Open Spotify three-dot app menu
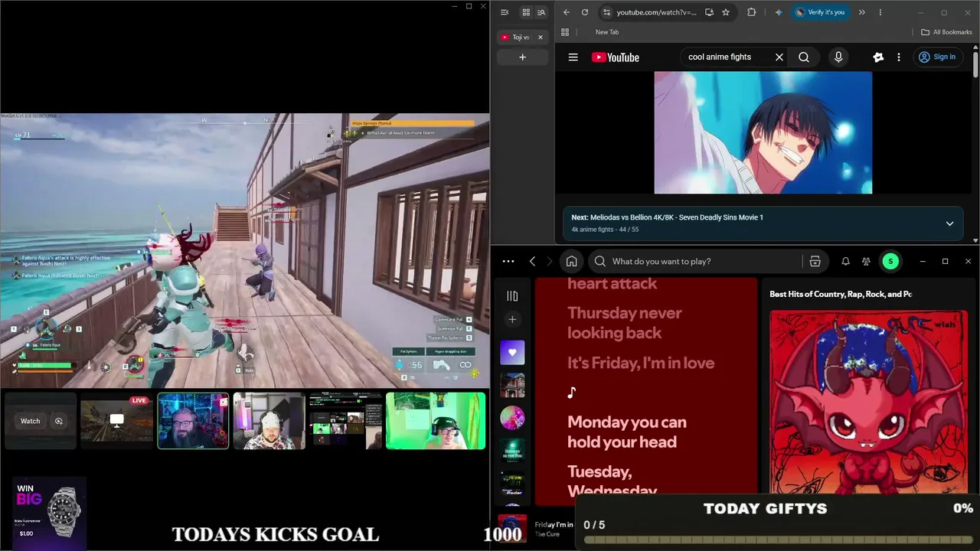Image resolution: width=980 pixels, height=551 pixels. (508, 262)
